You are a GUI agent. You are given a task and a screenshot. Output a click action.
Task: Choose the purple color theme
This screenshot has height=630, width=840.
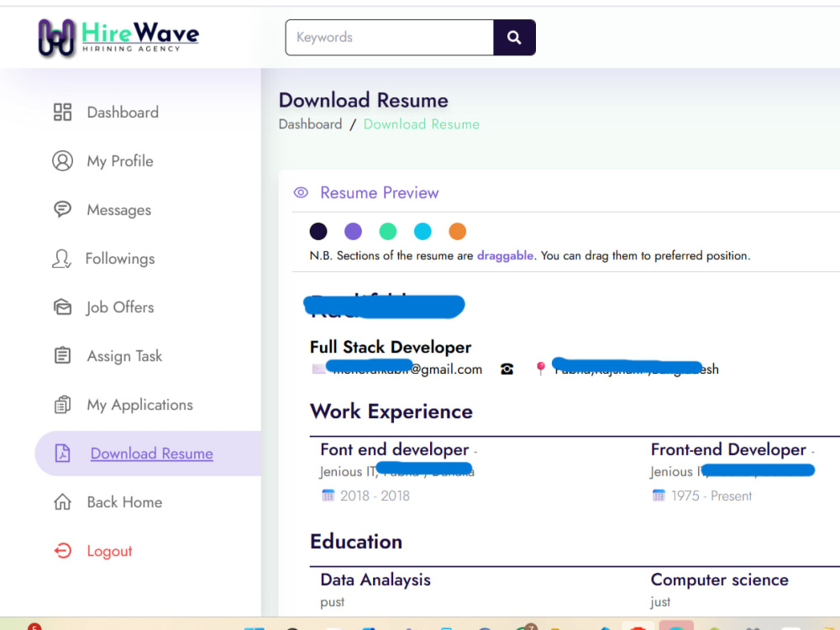(x=353, y=232)
